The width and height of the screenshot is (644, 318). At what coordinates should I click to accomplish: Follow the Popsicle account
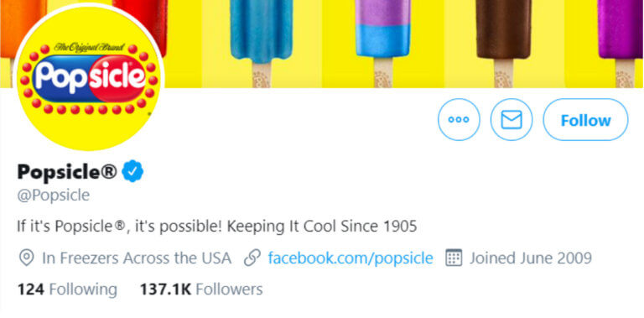585,119
